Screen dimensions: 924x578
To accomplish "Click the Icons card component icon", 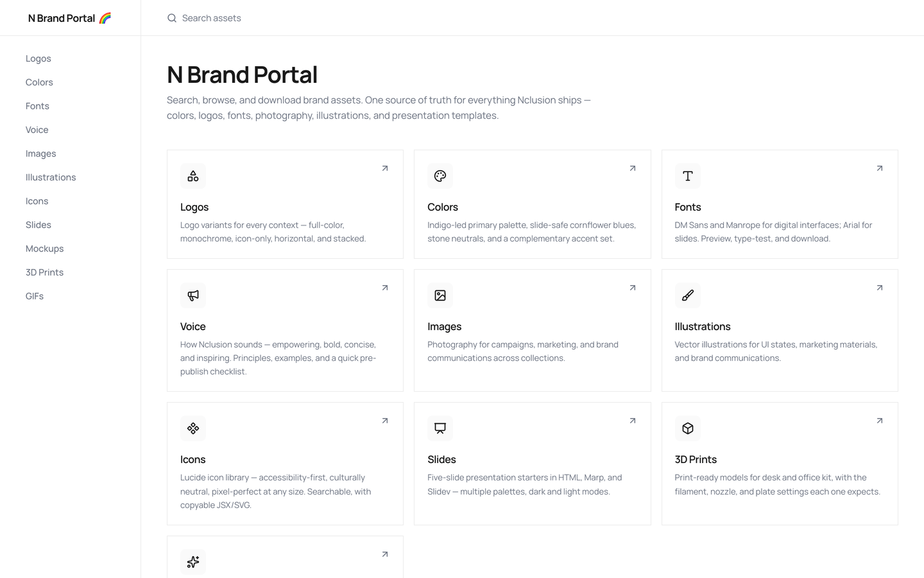I will pos(193,428).
